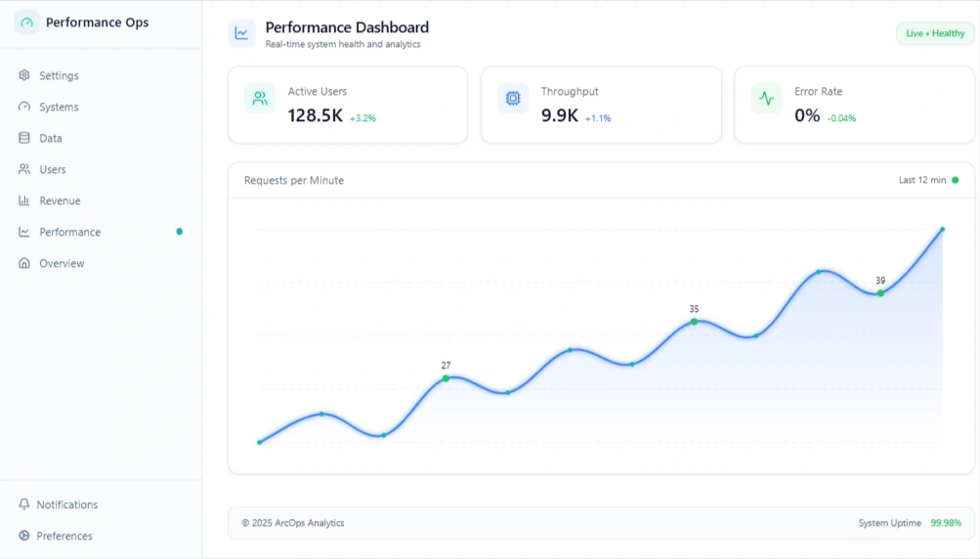This screenshot has width=980, height=559.
Task: Open the Settings menu item
Action: coord(101,75)
